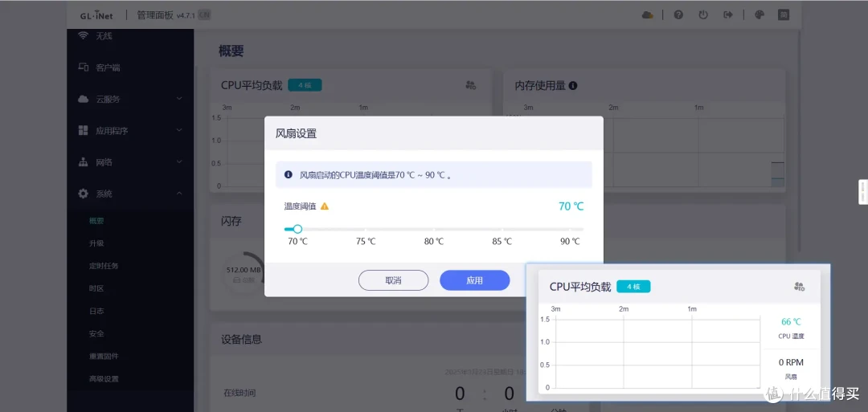Click the 4 核 badge in highlighted card
The image size is (868, 412).
point(633,287)
